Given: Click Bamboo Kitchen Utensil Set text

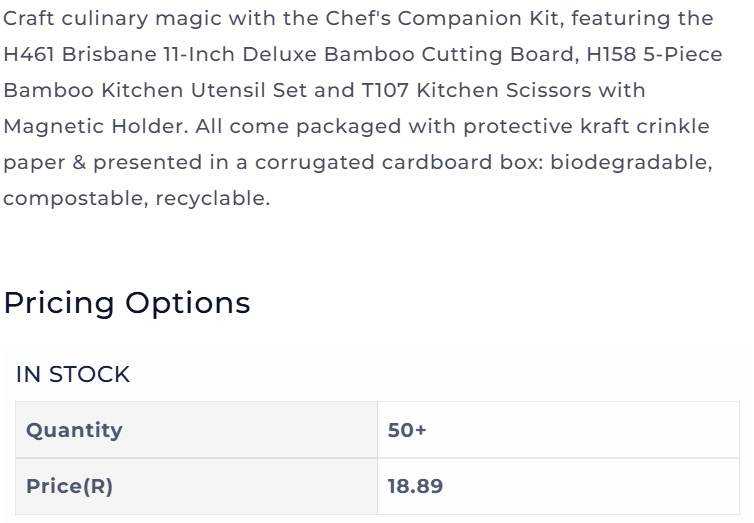Looking at the screenshot, I should (x=155, y=90).
